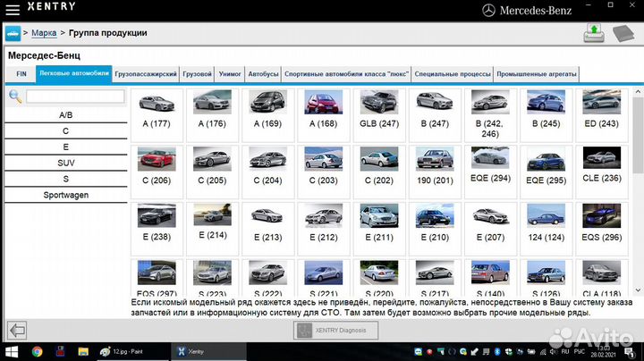Select B (247) model
The width and height of the screenshot is (644, 361).
pos(435,115)
